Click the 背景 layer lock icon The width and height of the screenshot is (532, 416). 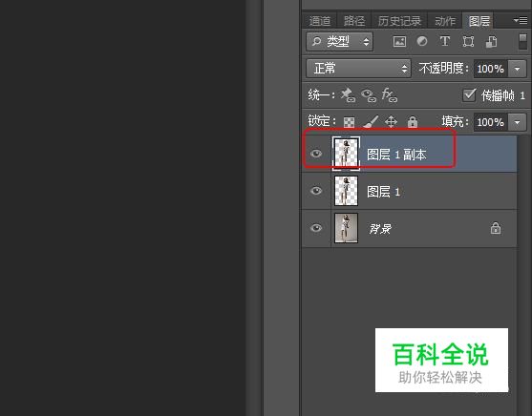496,228
